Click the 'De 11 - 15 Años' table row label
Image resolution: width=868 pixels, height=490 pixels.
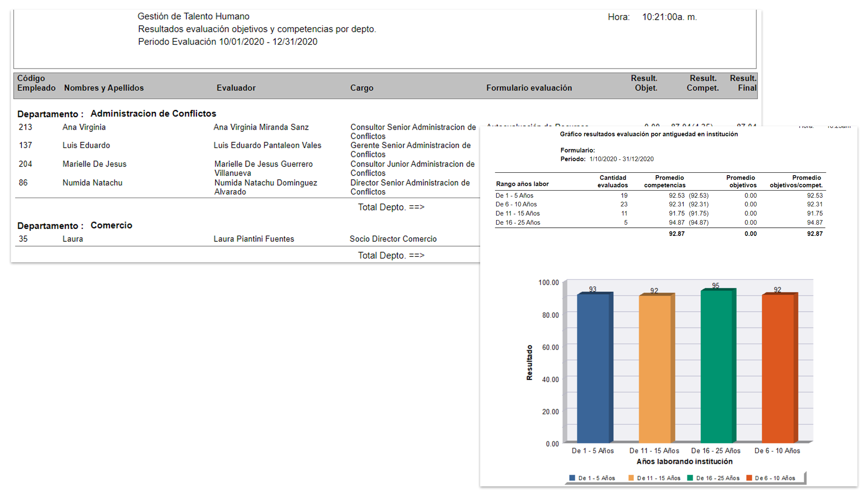coord(518,213)
